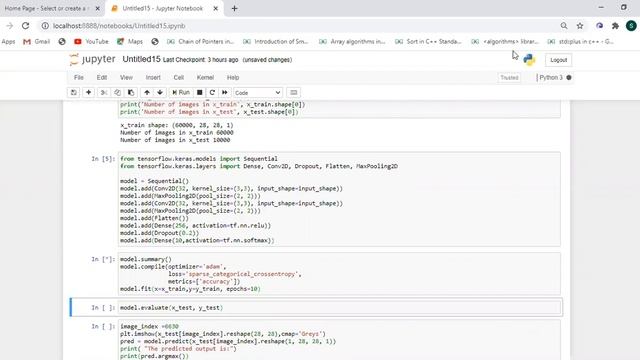Go forward in browser history
This screenshot has height=360, width=640.
(x=10, y=26)
